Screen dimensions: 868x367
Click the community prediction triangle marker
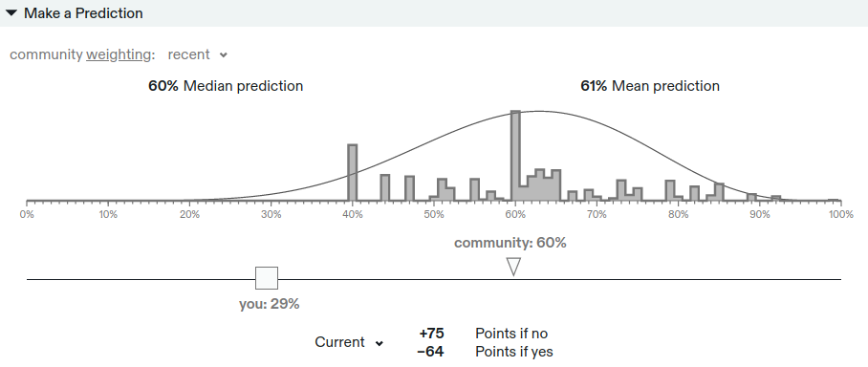pyautogui.click(x=513, y=267)
